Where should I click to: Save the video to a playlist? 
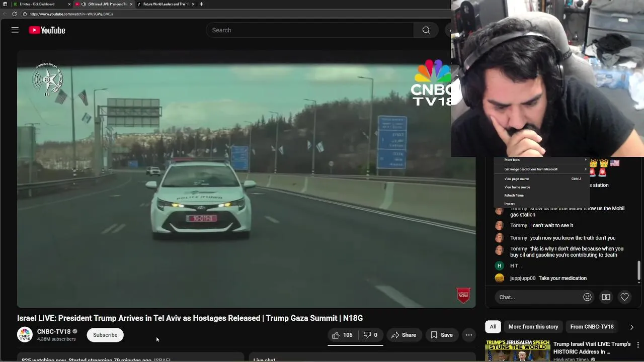pyautogui.click(x=441, y=335)
